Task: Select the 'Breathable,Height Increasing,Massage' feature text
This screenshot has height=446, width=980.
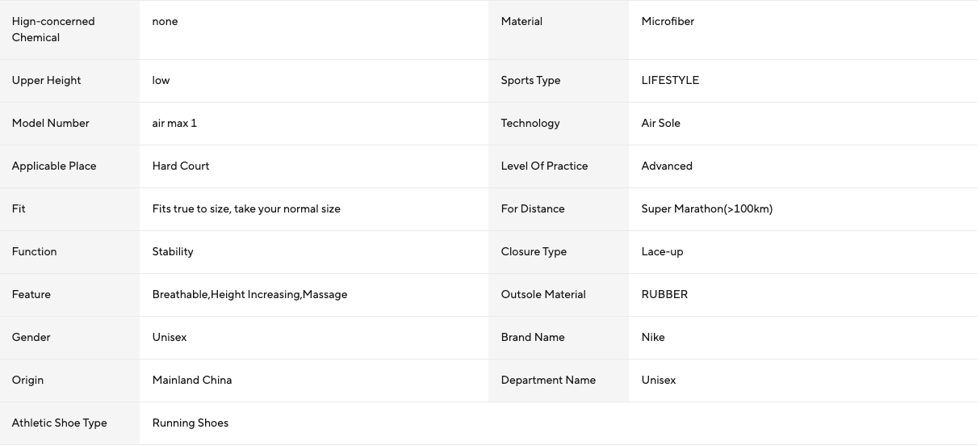Action: 250,295
